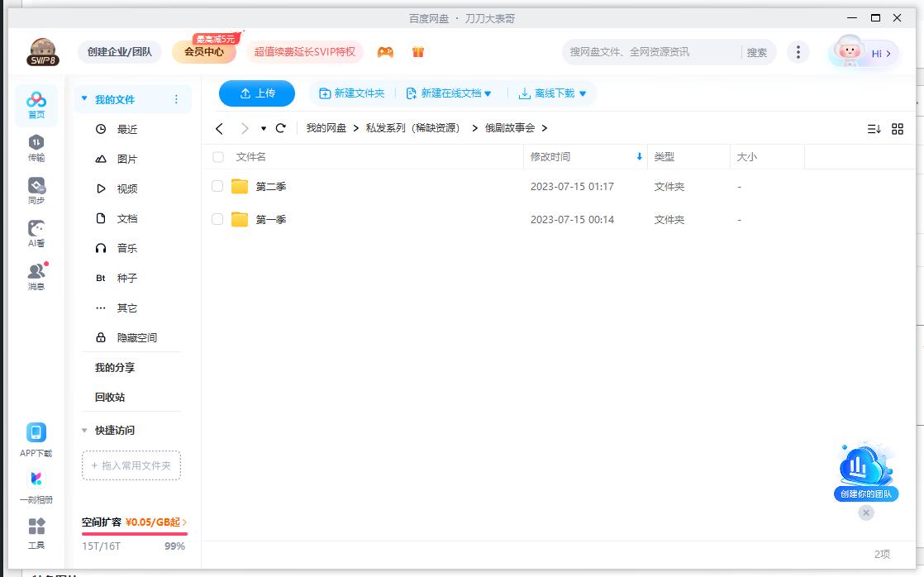Open the 工具 (Tools) sidebar icon
The height and width of the screenshot is (577, 924).
click(x=36, y=533)
